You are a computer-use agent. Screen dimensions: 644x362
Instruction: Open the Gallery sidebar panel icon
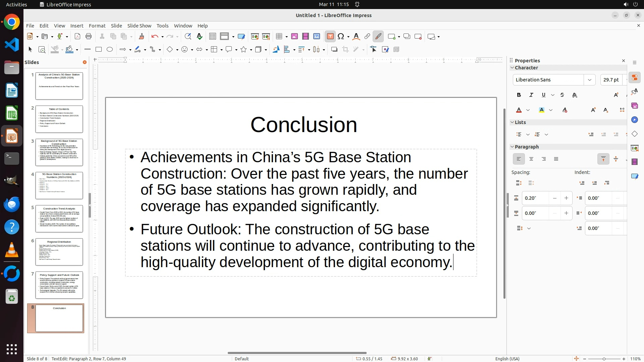coord(634,106)
